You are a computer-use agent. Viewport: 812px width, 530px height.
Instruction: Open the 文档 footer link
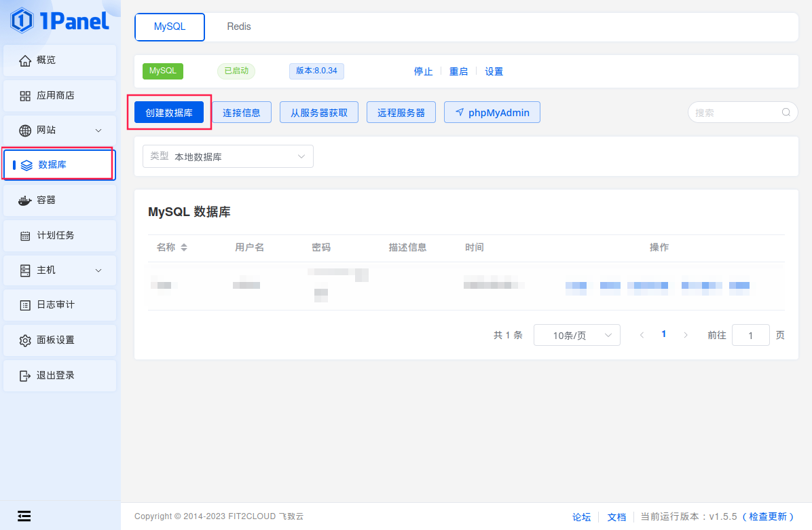pyautogui.click(x=616, y=517)
